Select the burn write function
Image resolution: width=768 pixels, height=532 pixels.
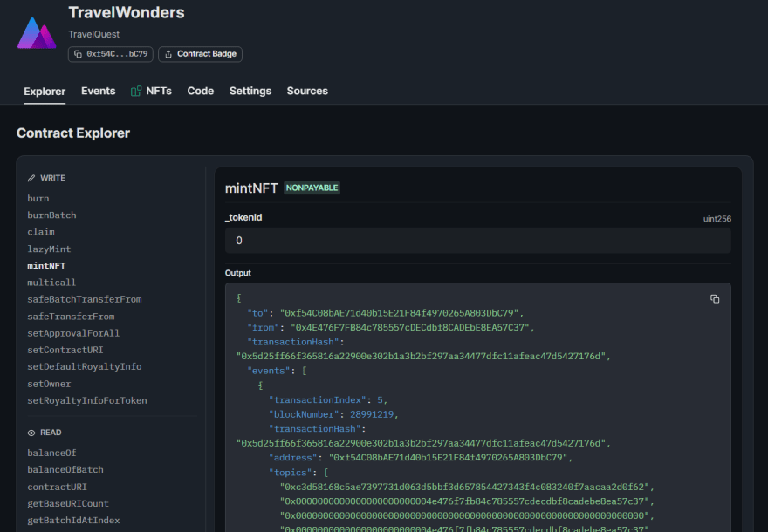point(38,199)
